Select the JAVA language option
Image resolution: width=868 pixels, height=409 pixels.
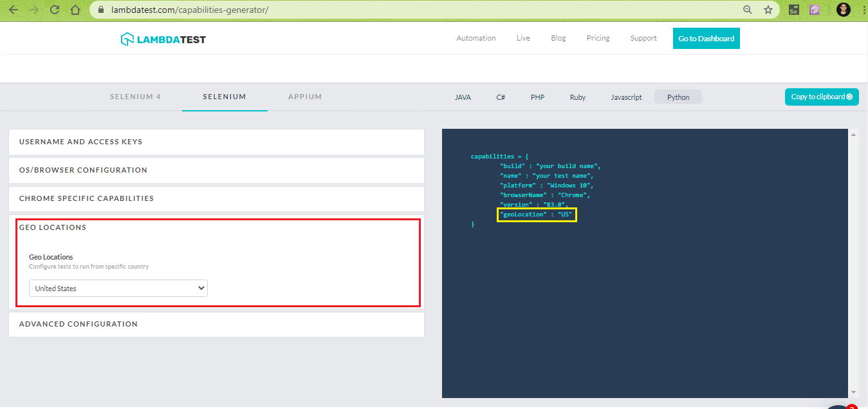coord(463,97)
